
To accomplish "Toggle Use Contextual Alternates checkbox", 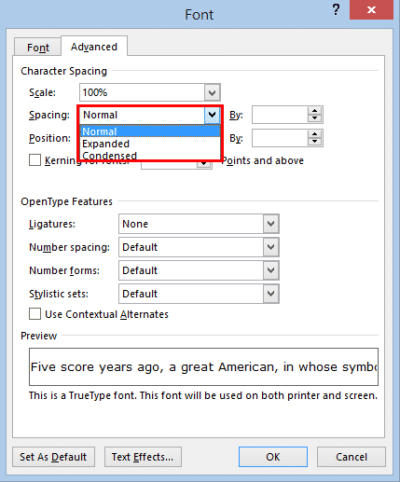I will tap(35, 314).
